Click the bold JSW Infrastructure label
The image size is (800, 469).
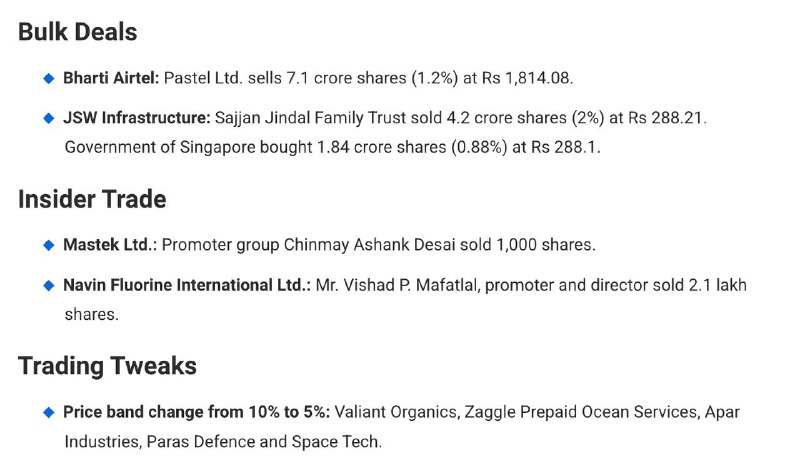[137, 118]
